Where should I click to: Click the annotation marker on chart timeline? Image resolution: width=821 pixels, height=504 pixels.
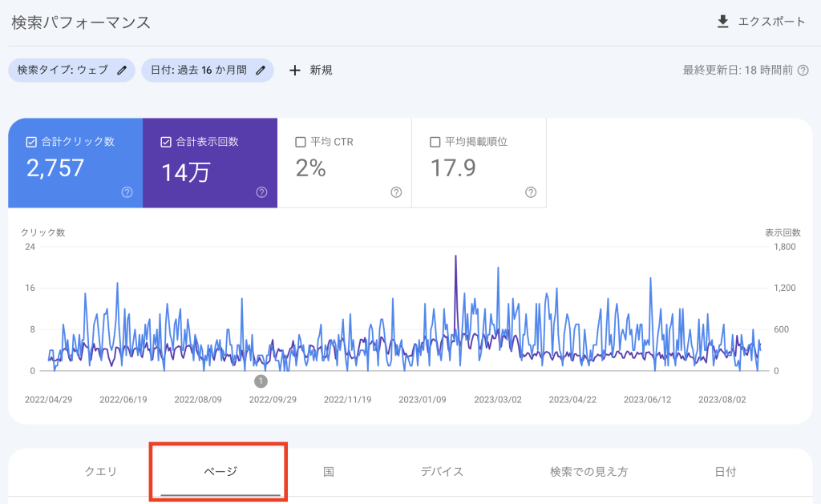[261, 381]
